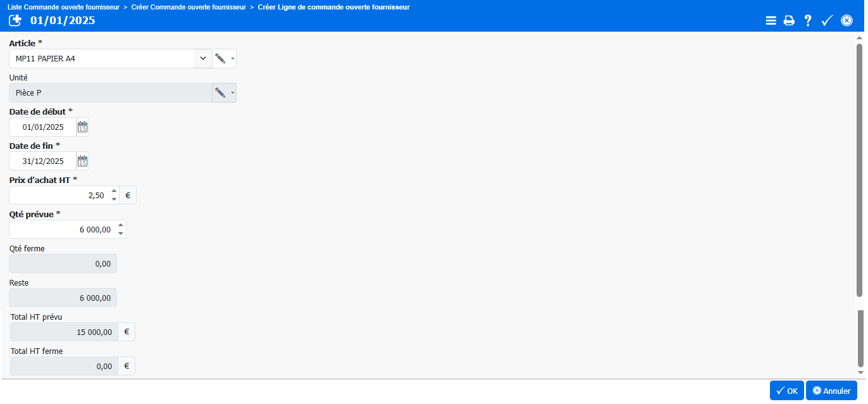Validate with header checkmark icon
The height and width of the screenshot is (404, 868).
pyautogui.click(x=827, y=20)
